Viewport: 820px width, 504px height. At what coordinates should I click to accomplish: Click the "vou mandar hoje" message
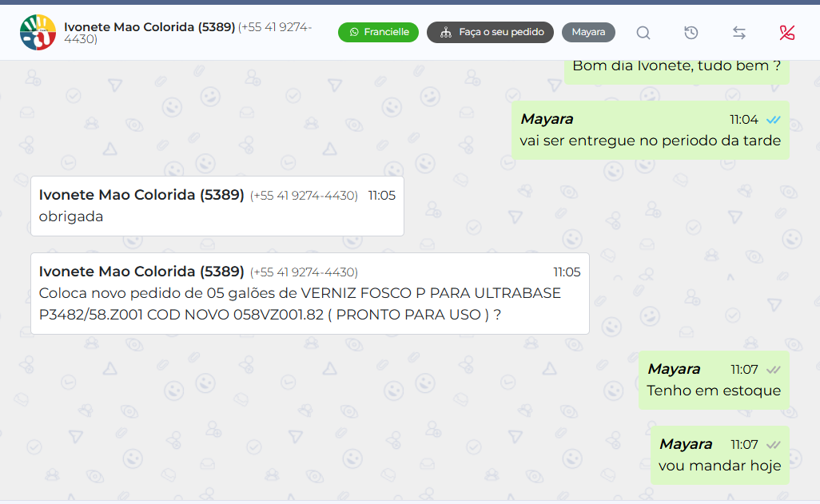(720, 455)
